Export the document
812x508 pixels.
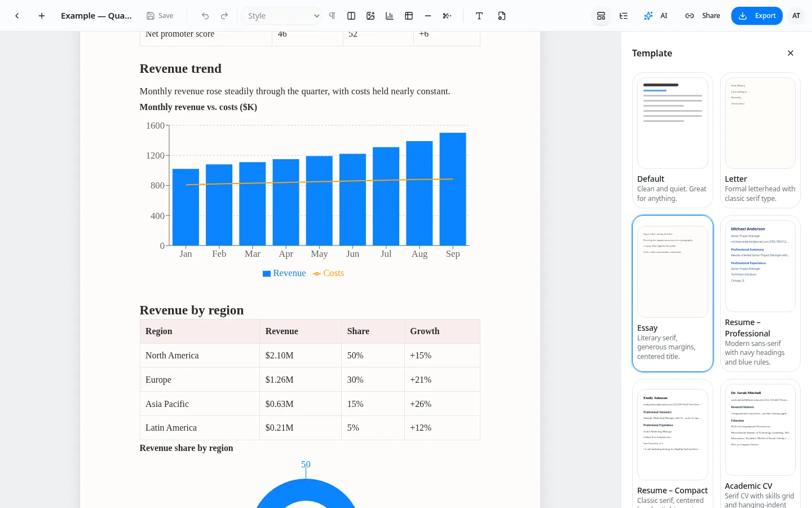(757, 16)
